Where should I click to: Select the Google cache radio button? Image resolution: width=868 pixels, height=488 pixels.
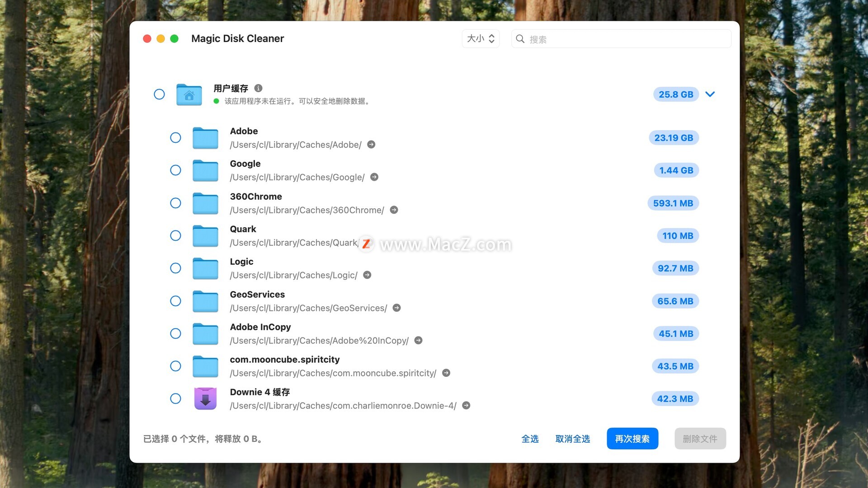coord(175,170)
